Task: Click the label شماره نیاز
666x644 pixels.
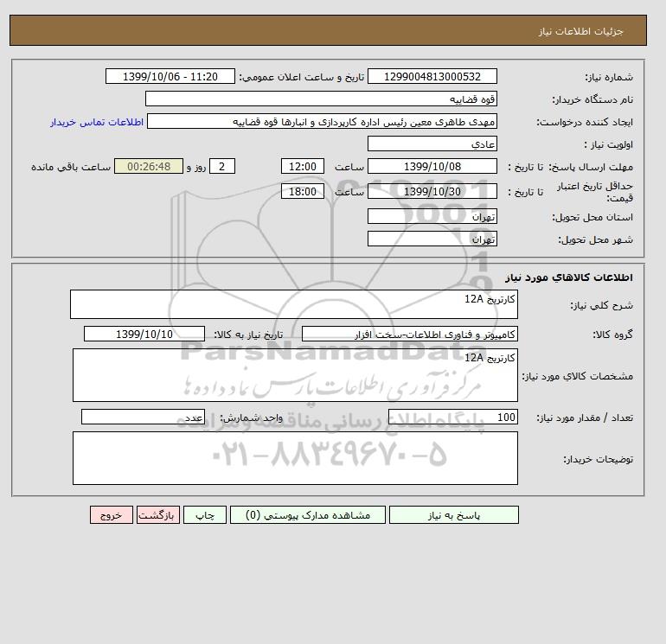Action: 609,77
